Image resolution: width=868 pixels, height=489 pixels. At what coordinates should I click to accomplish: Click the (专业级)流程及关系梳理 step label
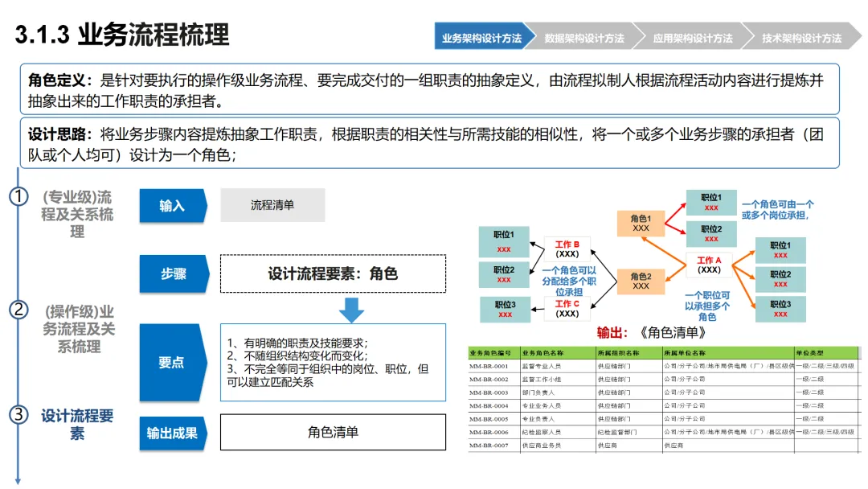[77, 214]
